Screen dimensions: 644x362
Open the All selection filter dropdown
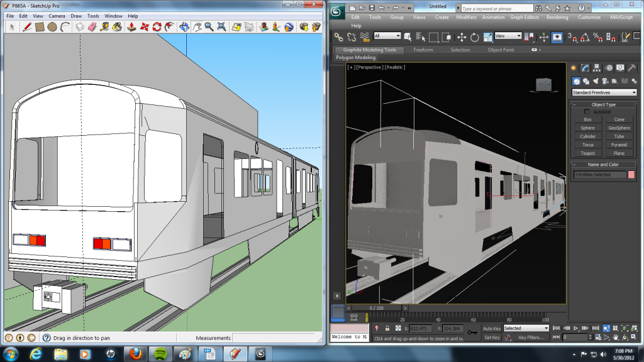[x=387, y=36]
